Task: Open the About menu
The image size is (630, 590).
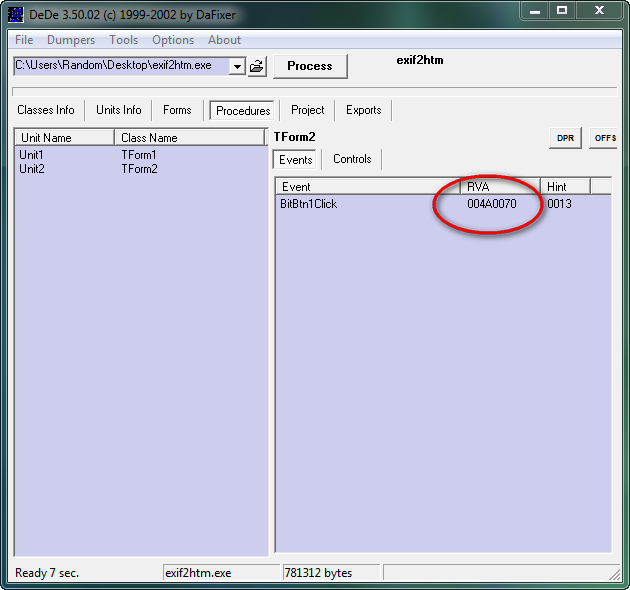Action: pos(225,40)
